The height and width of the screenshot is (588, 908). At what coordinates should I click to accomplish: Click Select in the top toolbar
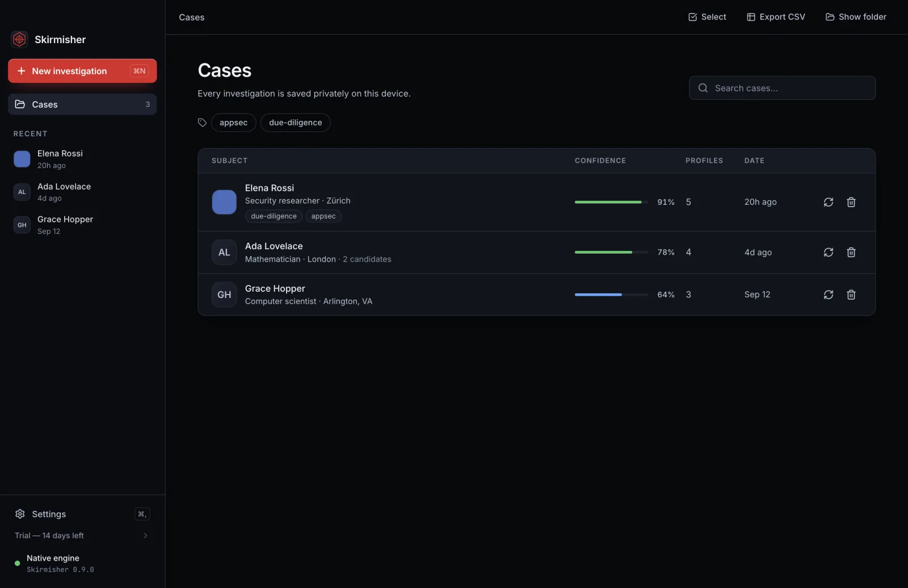(x=707, y=17)
